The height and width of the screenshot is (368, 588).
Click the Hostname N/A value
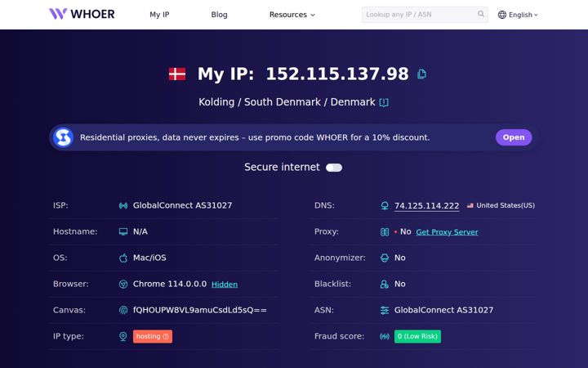tap(140, 231)
